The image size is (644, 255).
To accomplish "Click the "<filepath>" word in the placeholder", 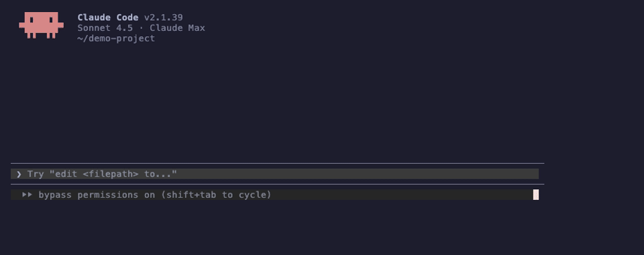I will (x=111, y=174).
